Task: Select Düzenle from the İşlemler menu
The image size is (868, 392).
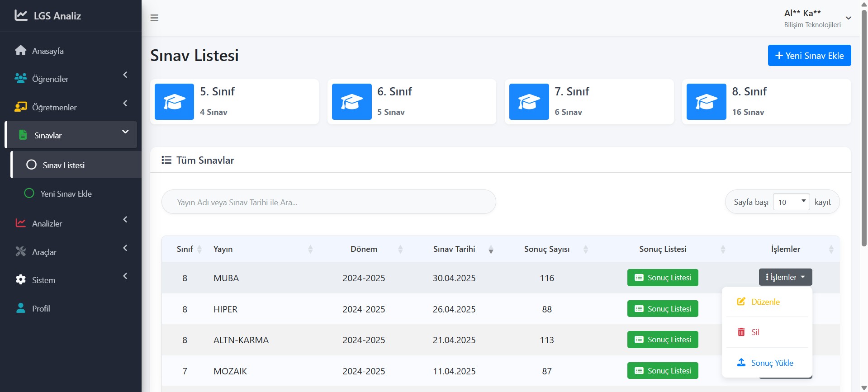Action: [x=765, y=302]
